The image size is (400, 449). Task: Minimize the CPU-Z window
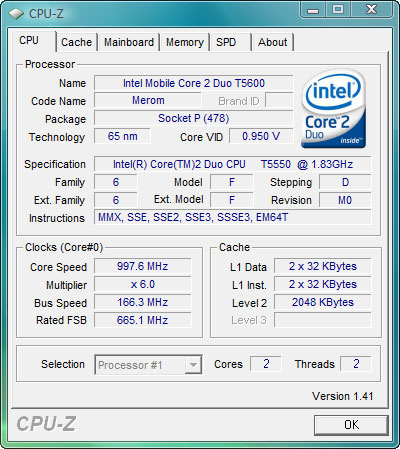[313, 10]
